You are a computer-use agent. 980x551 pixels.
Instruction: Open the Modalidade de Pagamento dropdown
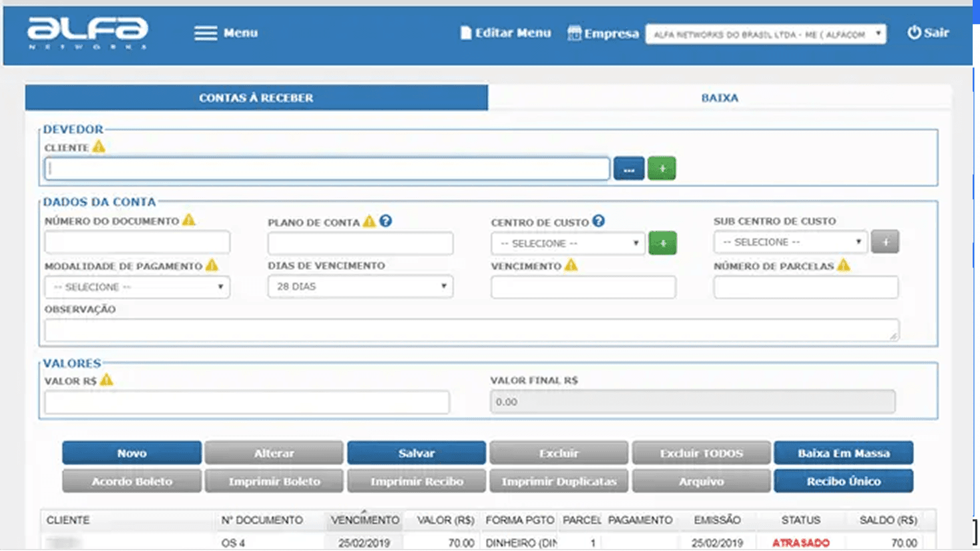click(x=137, y=287)
